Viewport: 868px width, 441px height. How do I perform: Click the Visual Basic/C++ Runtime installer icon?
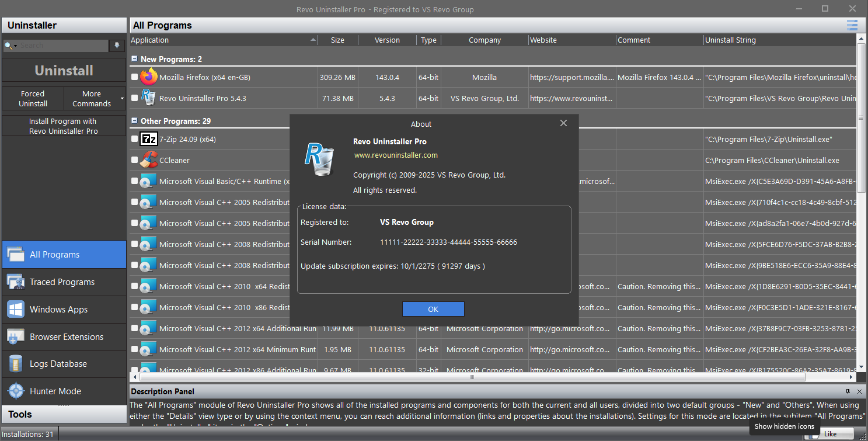tap(149, 181)
